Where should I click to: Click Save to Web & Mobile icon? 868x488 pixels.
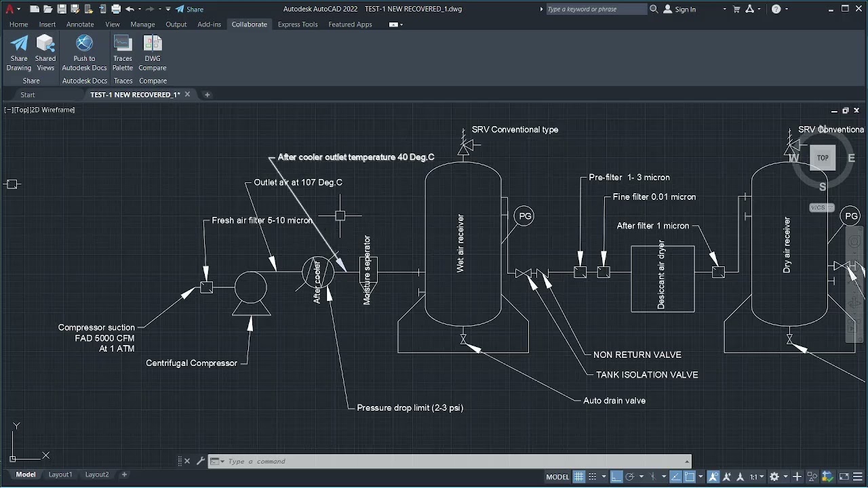coord(102,9)
